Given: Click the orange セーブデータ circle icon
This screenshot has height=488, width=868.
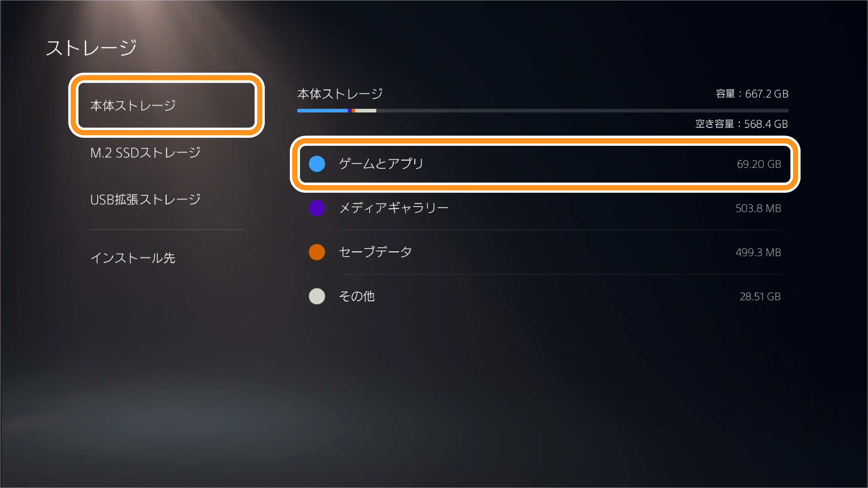Looking at the screenshot, I should click(317, 252).
